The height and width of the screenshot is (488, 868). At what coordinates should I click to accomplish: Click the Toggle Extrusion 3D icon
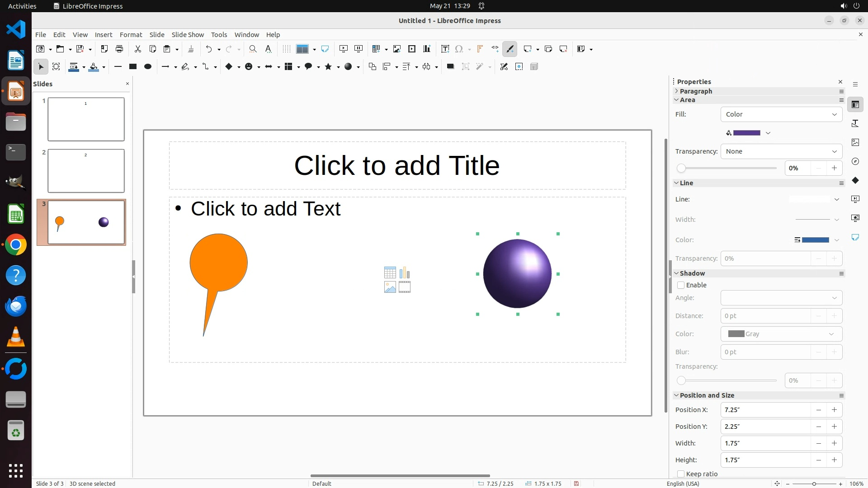[x=534, y=66]
